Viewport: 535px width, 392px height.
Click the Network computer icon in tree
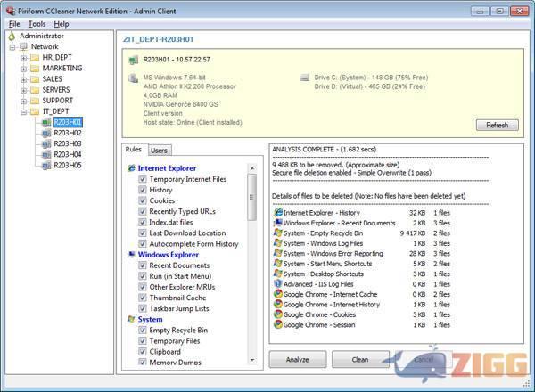pyautogui.click(x=23, y=46)
